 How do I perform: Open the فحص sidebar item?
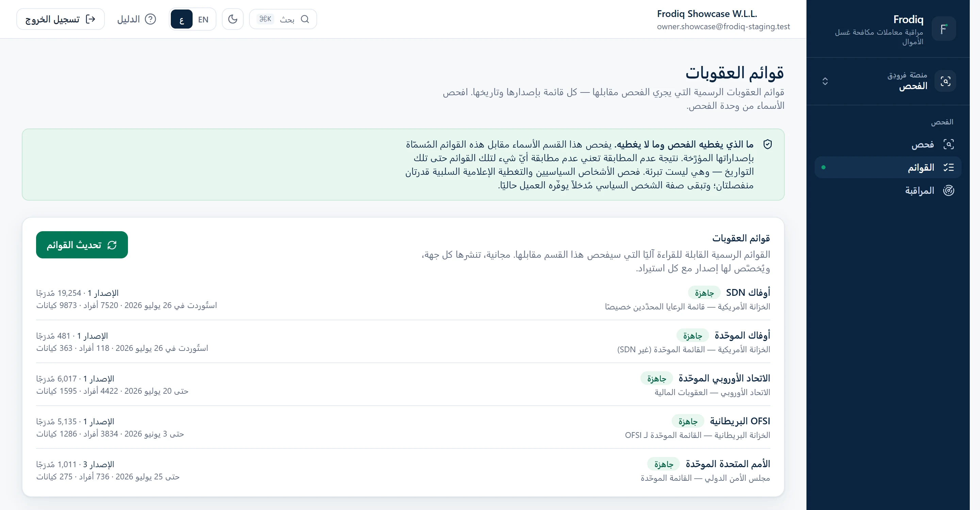point(887,144)
